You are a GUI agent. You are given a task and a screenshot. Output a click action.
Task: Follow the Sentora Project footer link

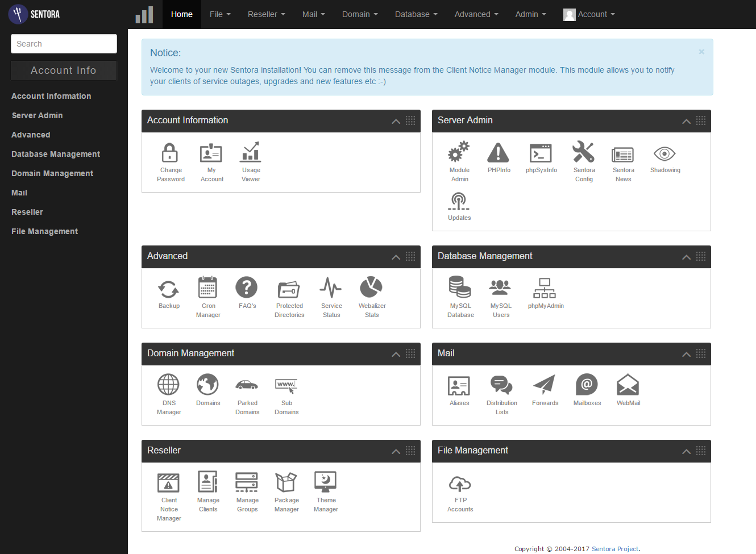pos(615,549)
